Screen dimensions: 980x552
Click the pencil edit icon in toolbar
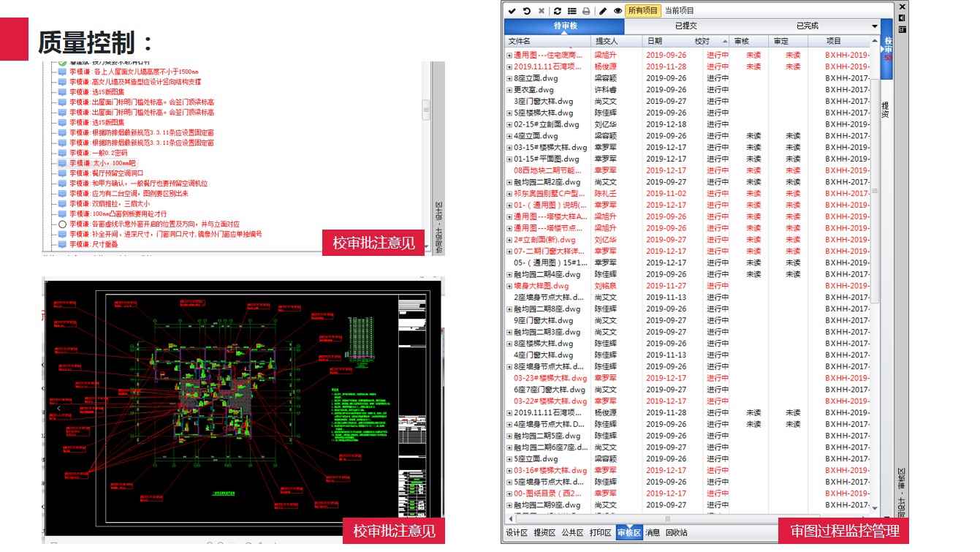[603, 11]
